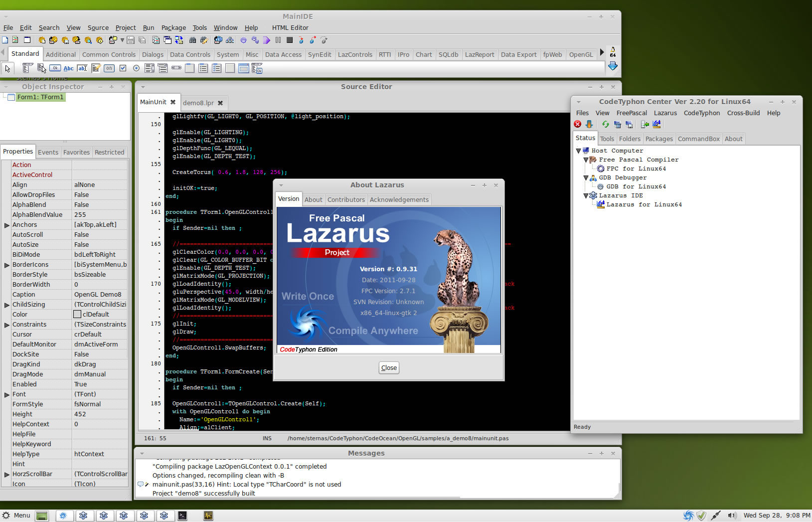This screenshot has height=522, width=812.
Task: Expand the Font property
Action: point(7,394)
